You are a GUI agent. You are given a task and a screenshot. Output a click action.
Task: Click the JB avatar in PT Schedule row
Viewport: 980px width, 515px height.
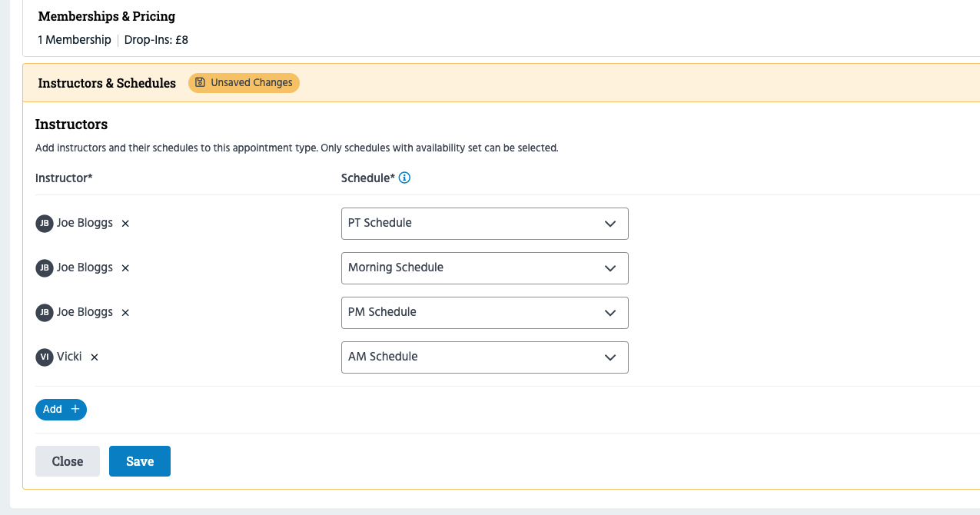coord(45,223)
